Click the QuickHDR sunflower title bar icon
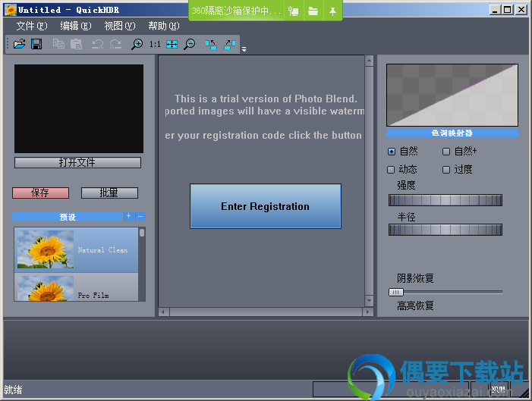532x401 pixels. pyautogui.click(x=10, y=10)
